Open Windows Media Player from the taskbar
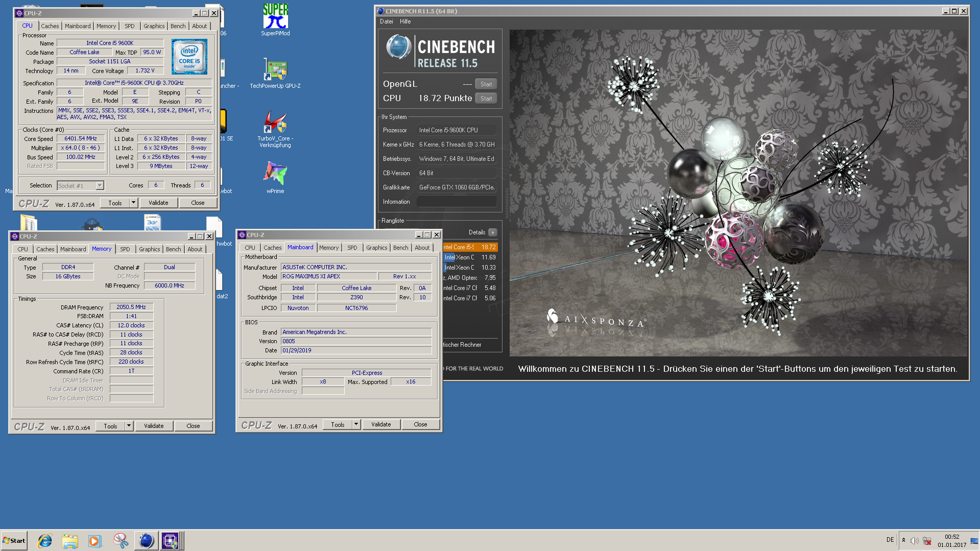This screenshot has width=980, height=551. [x=95, y=541]
